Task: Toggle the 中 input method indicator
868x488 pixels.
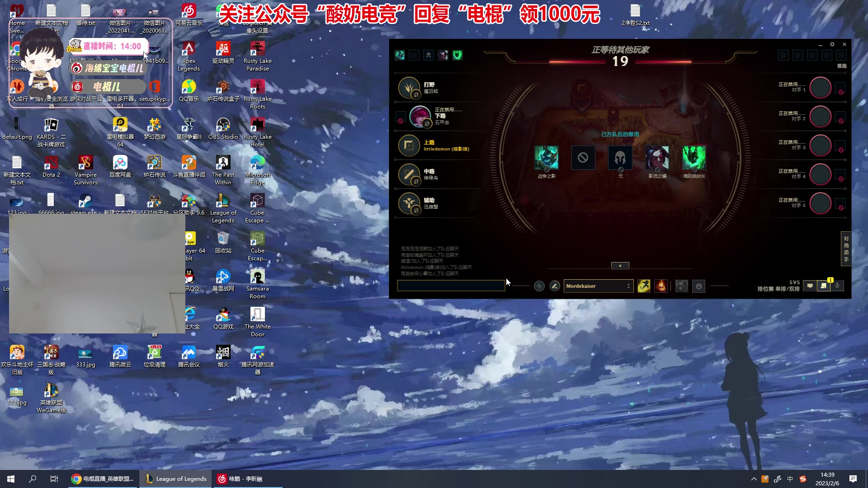Action: (790, 479)
